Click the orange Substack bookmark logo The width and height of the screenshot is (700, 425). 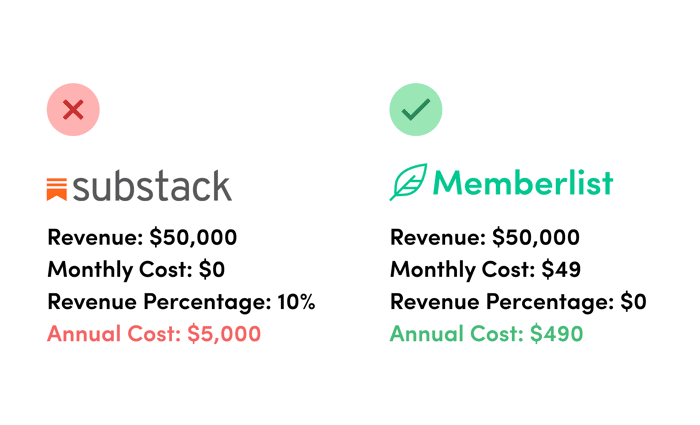(x=57, y=189)
